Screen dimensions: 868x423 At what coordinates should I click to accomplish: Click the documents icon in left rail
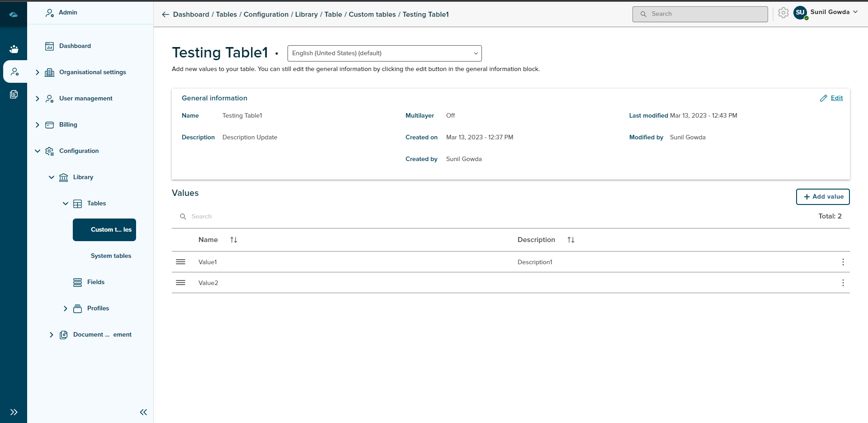pyautogui.click(x=14, y=94)
